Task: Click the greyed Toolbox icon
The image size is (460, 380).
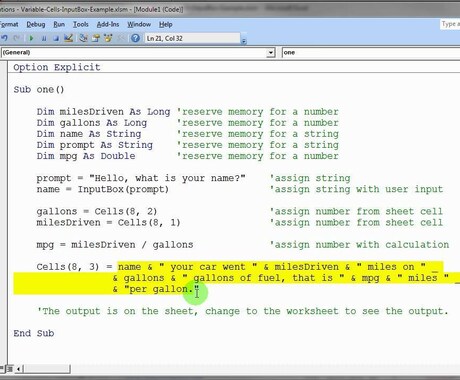Action: pos(121,38)
